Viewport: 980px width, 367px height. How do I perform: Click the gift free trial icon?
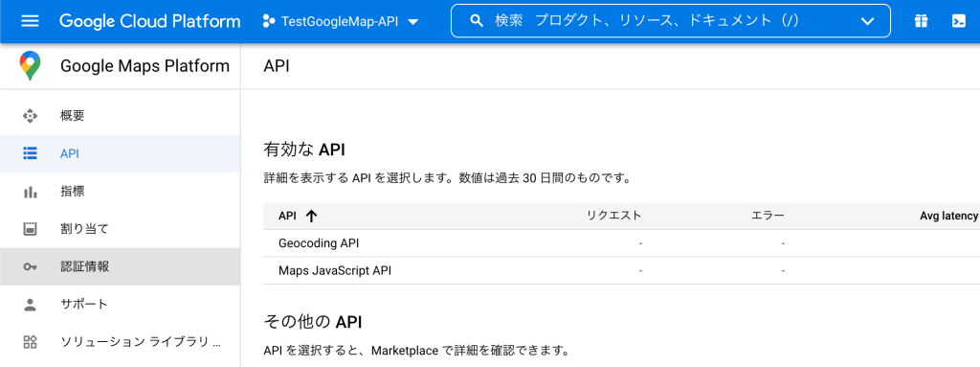tap(921, 21)
